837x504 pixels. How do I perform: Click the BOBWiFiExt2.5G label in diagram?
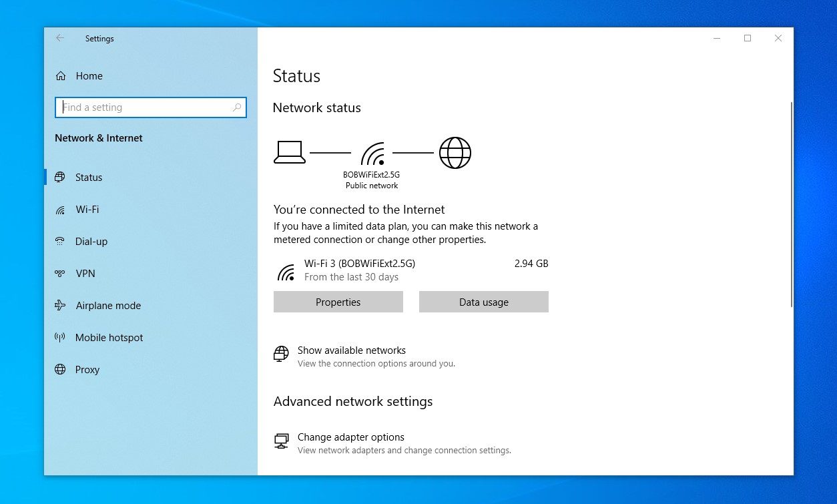coord(372,175)
